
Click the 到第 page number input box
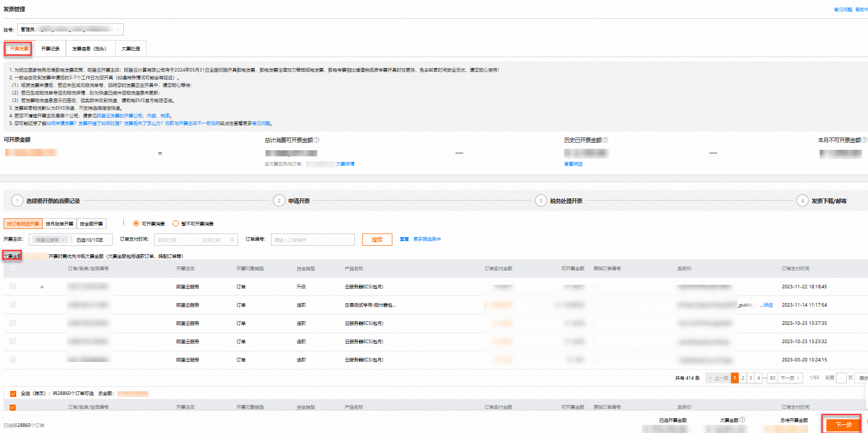pos(841,378)
